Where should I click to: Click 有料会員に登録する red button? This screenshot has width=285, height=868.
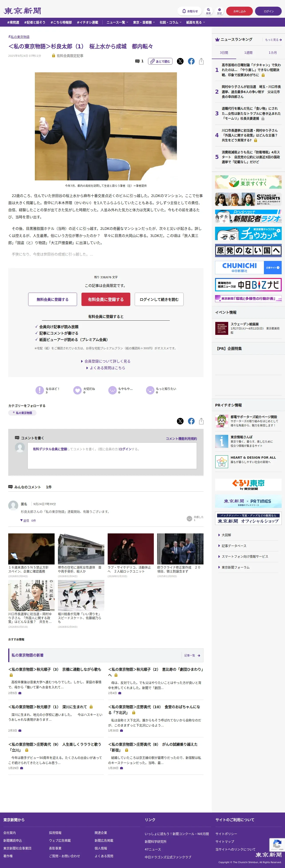(x=106, y=299)
